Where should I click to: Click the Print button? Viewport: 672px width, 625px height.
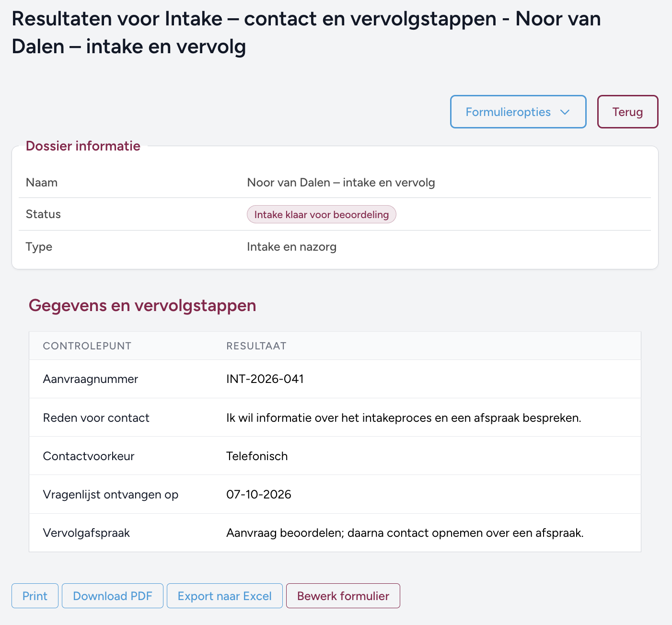click(x=35, y=596)
